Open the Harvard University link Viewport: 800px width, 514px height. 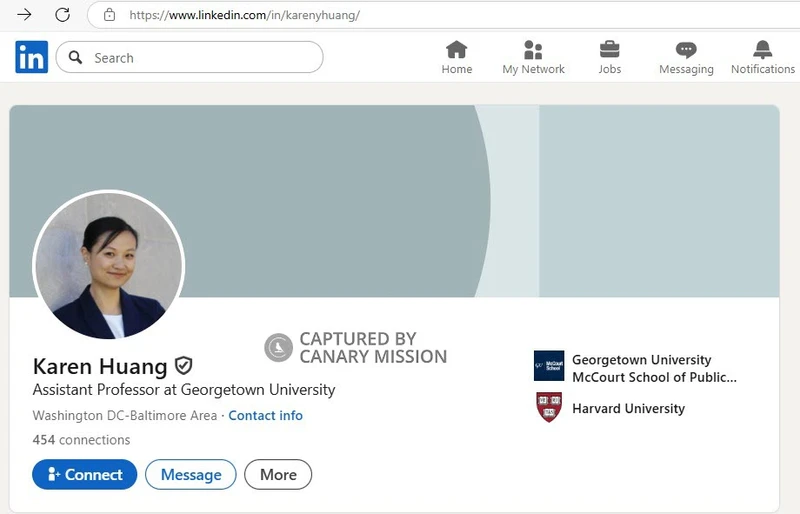pos(629,408)
